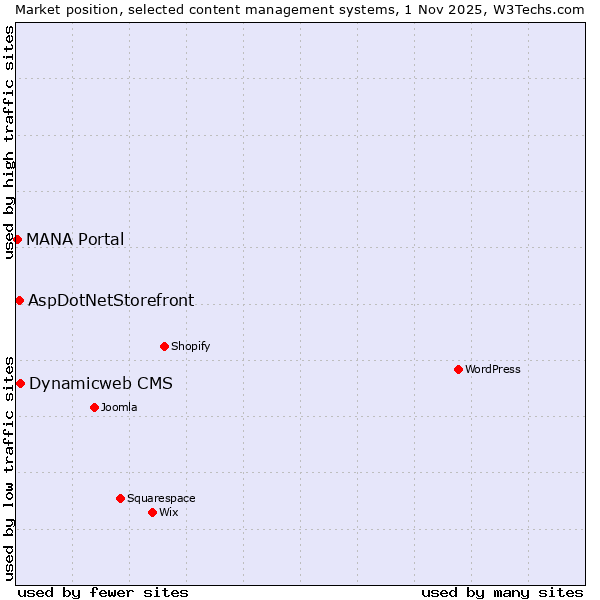Click the Dynamicweb CMS text label

[x=100, y=383]
